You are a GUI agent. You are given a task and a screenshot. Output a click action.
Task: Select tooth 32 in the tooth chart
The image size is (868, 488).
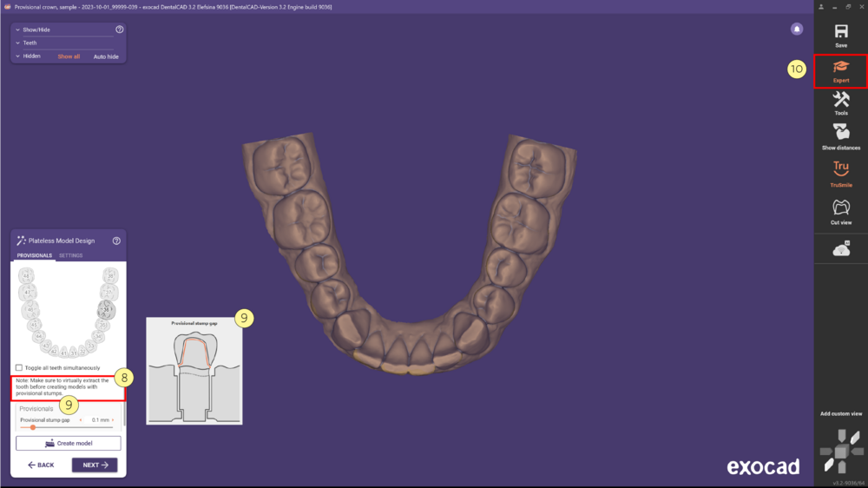(x=83, y=351)
